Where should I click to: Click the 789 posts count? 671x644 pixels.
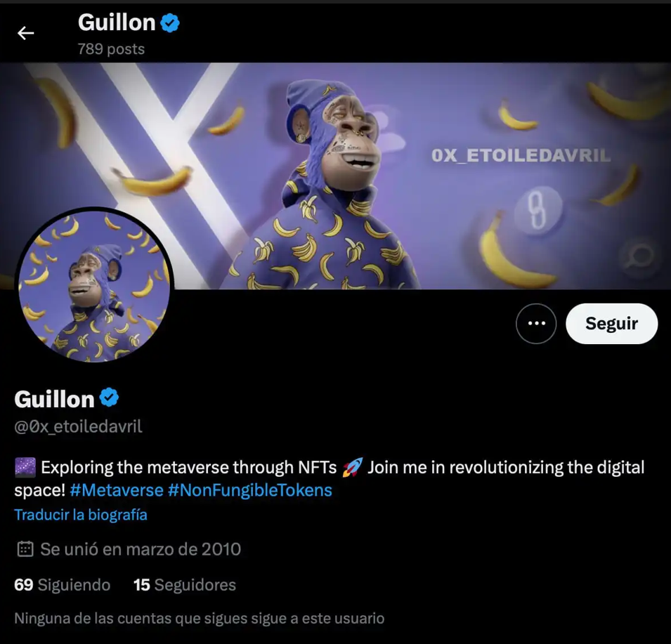(111, 49)
